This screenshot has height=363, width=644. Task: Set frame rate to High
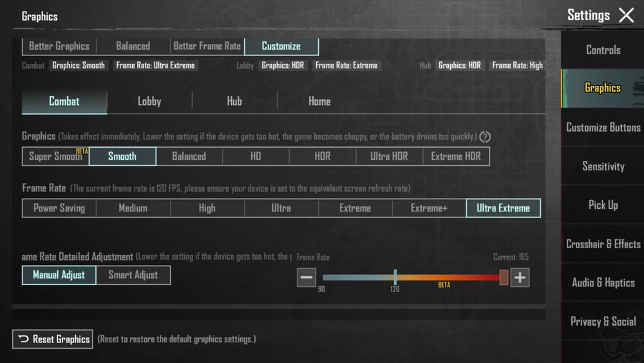[x=207, y=208]
